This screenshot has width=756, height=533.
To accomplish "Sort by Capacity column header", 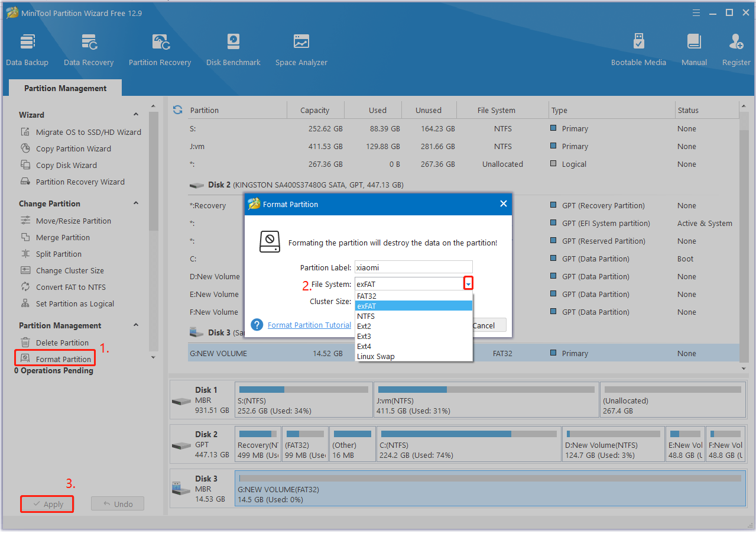I will pos(315,110).
